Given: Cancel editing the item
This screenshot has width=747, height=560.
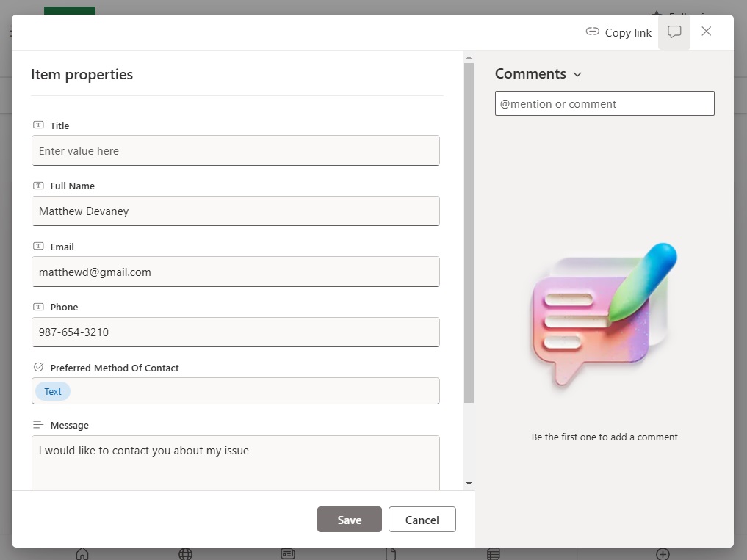Looking at the screenshot, I should pos(422,520).
